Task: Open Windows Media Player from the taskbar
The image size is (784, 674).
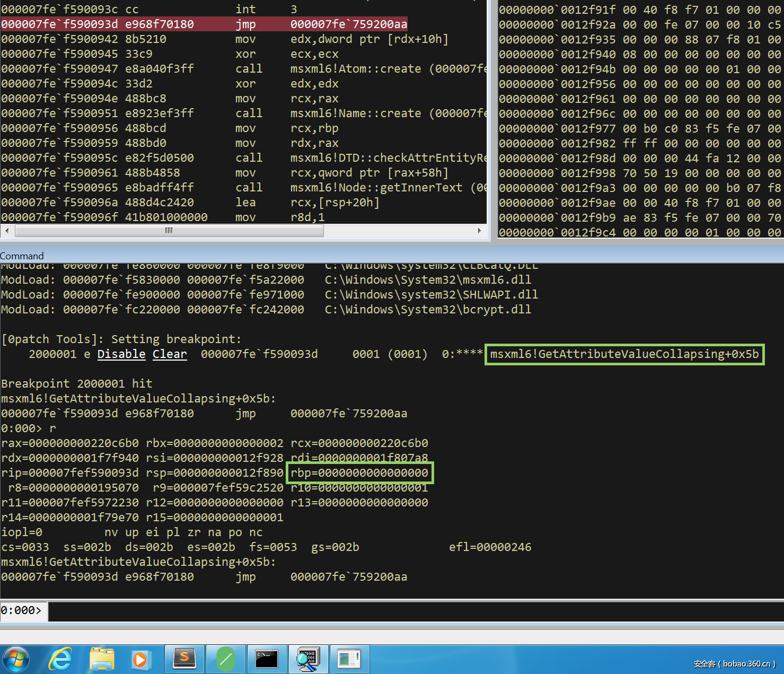Action: tap(140, 659)
